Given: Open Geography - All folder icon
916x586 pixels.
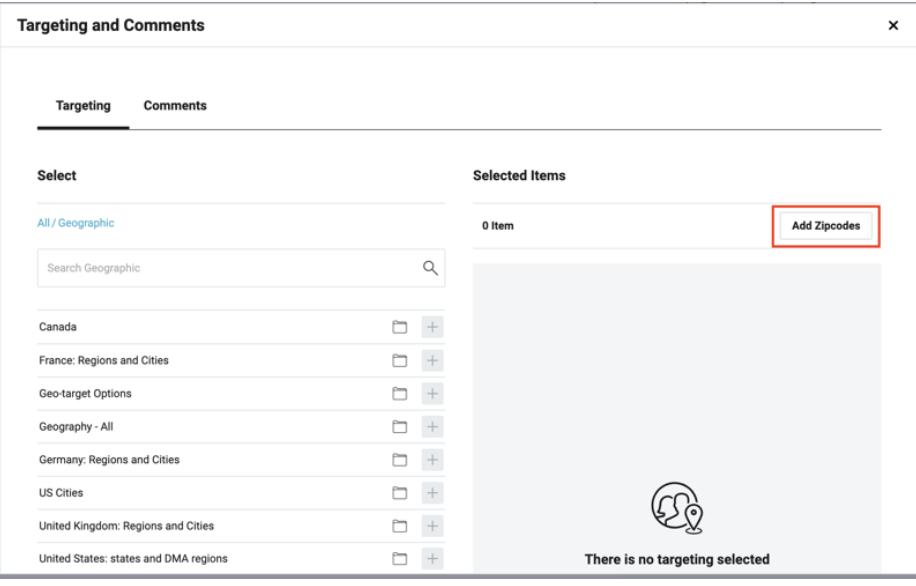Looking at the screenshot, I should tap(400, 427).
